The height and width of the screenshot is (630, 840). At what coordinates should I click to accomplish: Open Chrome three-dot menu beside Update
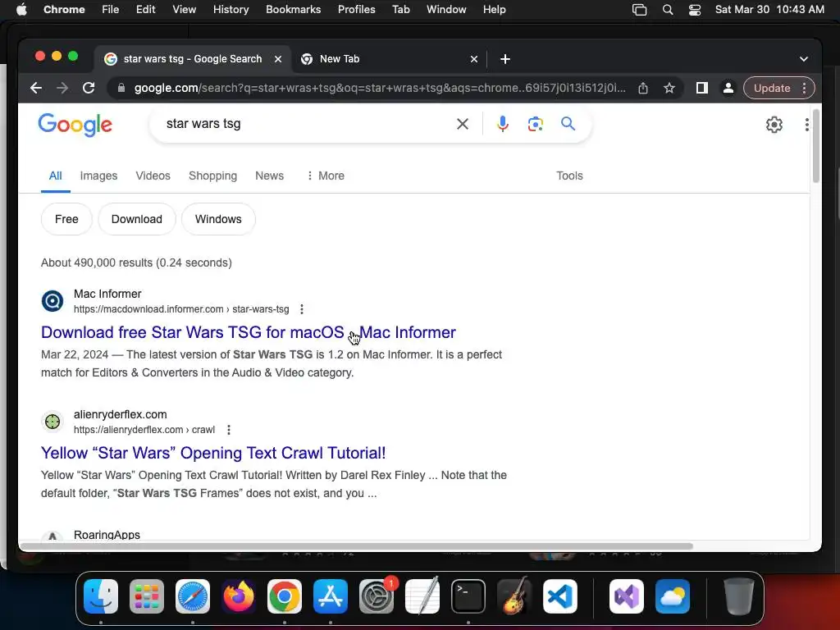[804, 88]
